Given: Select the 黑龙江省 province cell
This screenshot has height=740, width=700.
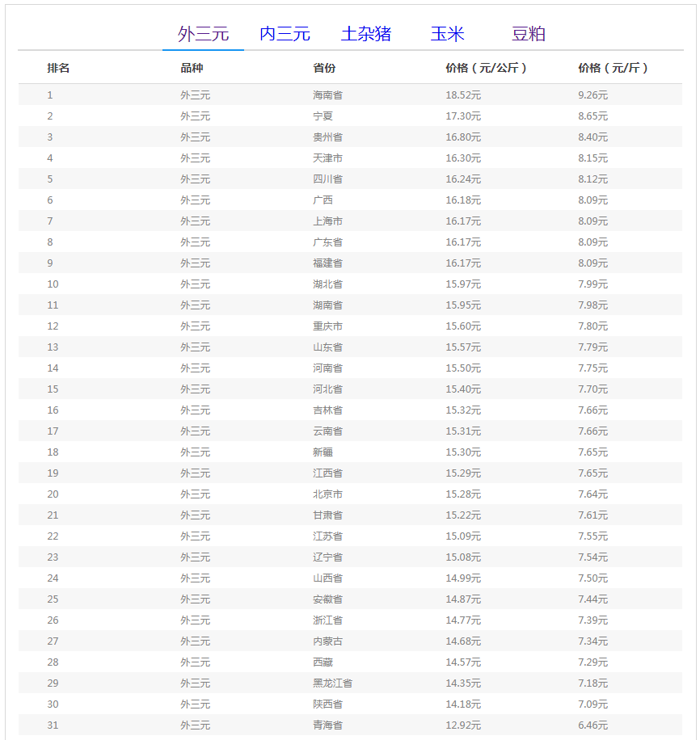Looking at the screenshot, I should point(332,683).
